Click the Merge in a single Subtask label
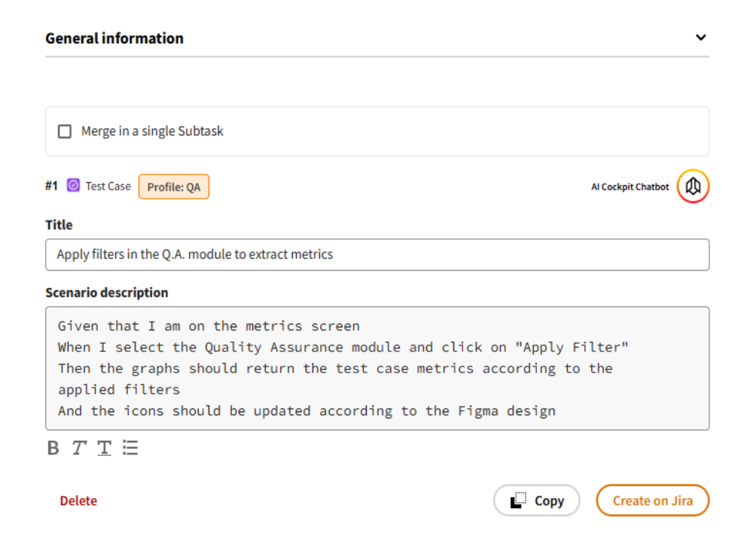This screenshot has height=559, width=756. click(152, 132)
